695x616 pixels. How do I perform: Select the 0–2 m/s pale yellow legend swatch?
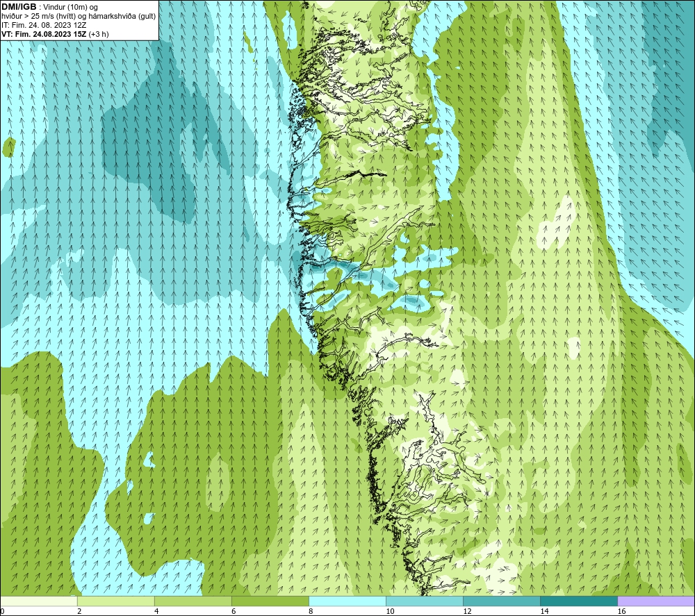pos(38,601)
